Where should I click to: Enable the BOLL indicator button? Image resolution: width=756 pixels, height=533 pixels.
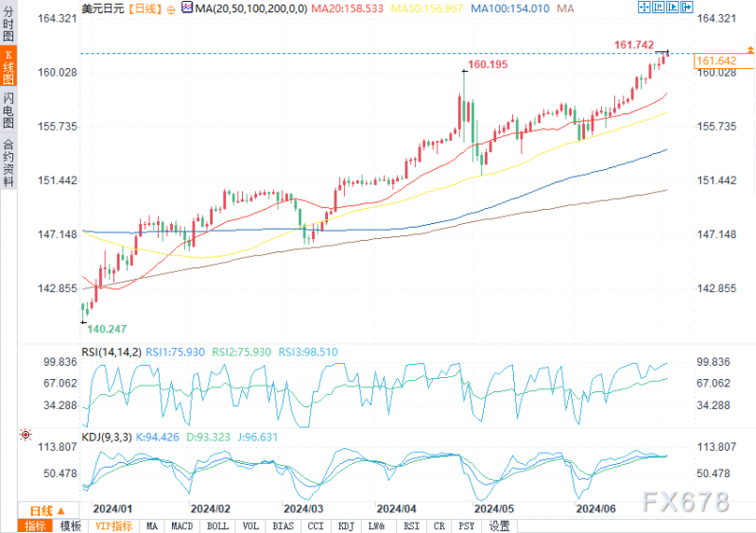click(x=217, y=525)
